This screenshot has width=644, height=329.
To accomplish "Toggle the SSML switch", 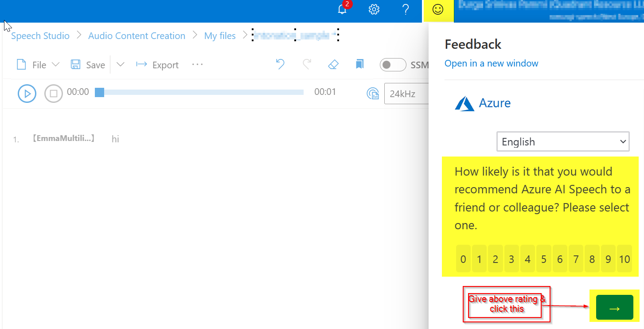I will click(x=393, y=65).
